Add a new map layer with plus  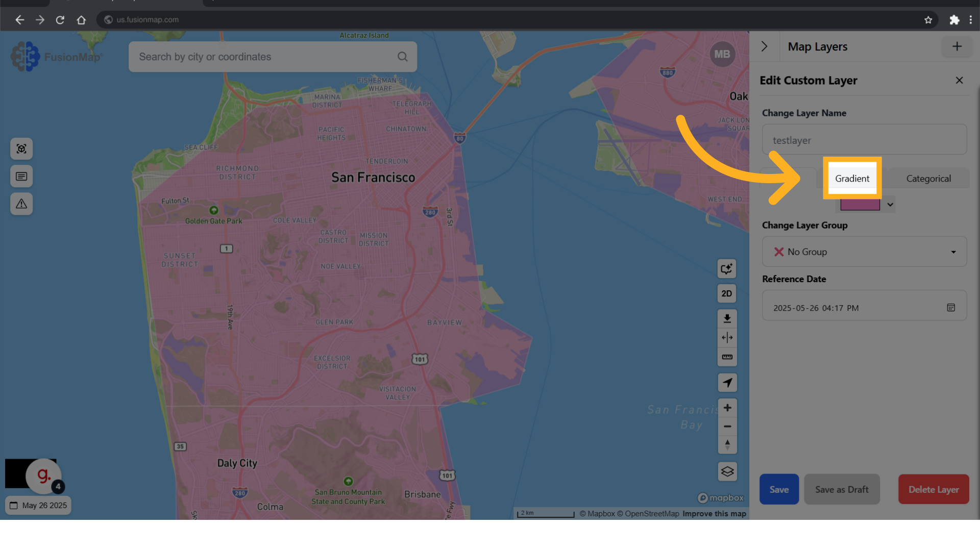pyautogui.click(x=957, y=46)
